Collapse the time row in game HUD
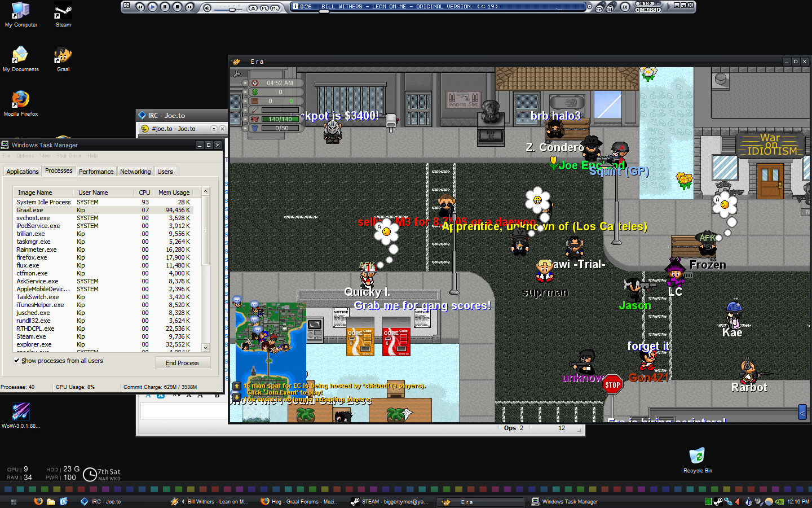This screenshot has height=508, width=812. pyautogui.click(x=245, y=83)
